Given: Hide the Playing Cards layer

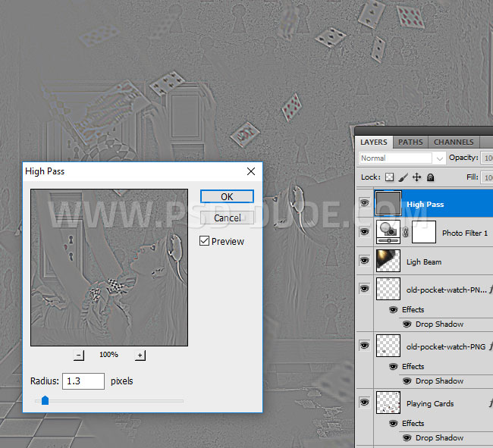Looking at the screenshot, I should [x=364, y=402].
